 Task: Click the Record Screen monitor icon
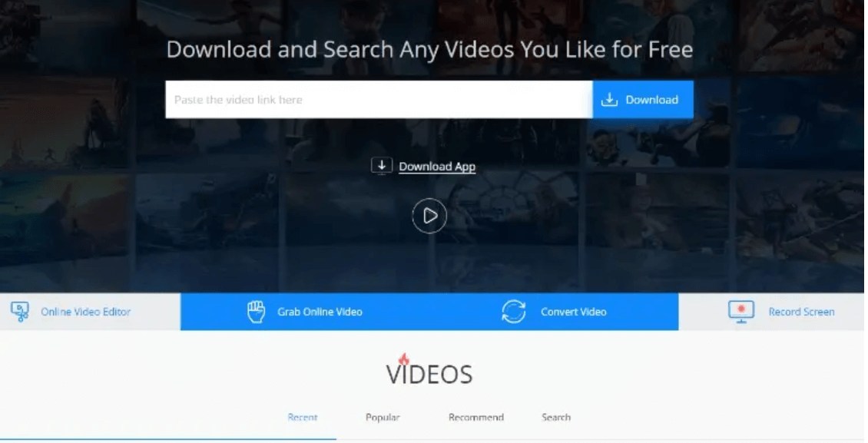(740, 312)
